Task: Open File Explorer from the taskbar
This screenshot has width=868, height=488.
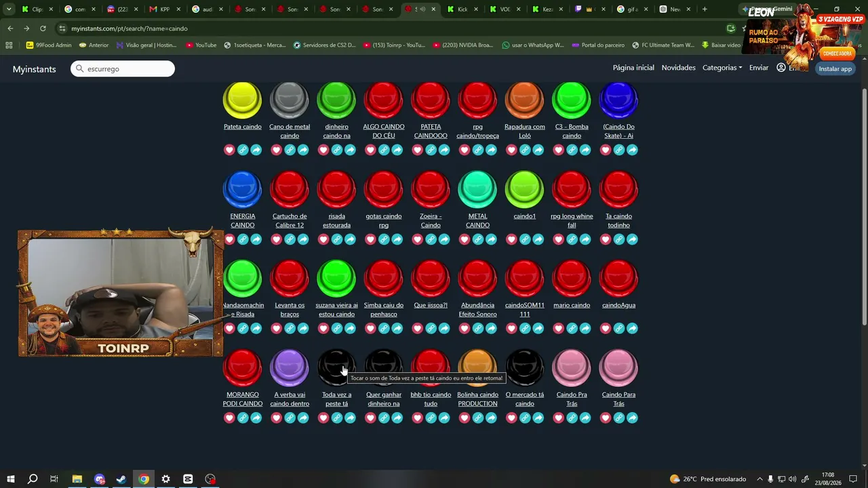Action: 77,479
